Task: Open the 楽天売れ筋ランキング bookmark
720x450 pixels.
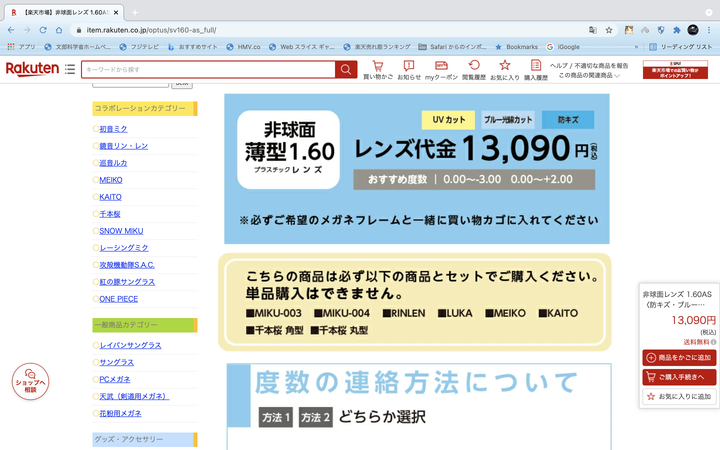Action: 377,47
